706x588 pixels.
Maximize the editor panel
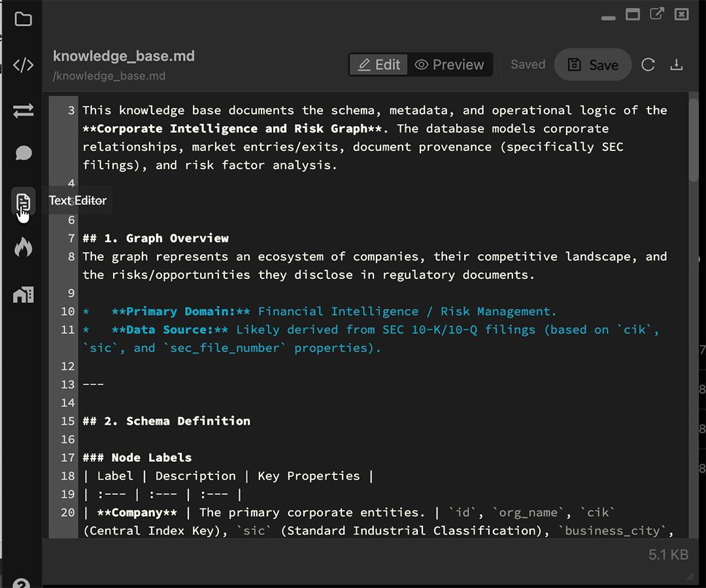tap(633, 15)
